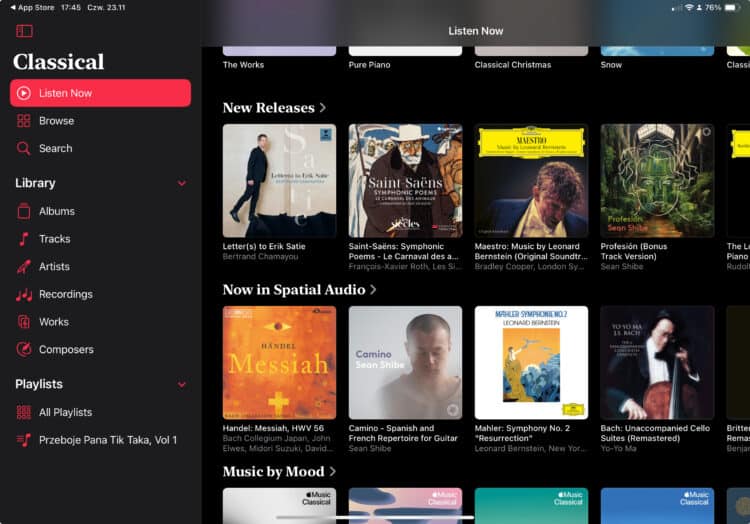The image size is (750, 524).
Task: Open Camino Sean Shibe album cover
Action: pyautogui.click(x=406, y=363)
